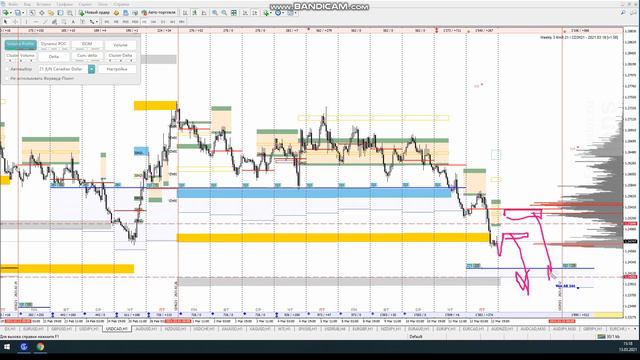Switch timeframe to H4

[153, 21]
